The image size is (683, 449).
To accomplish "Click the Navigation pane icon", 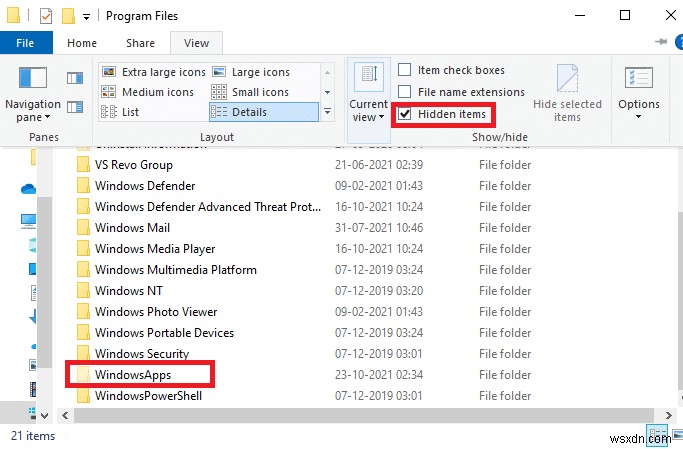I will click(33, 78).
